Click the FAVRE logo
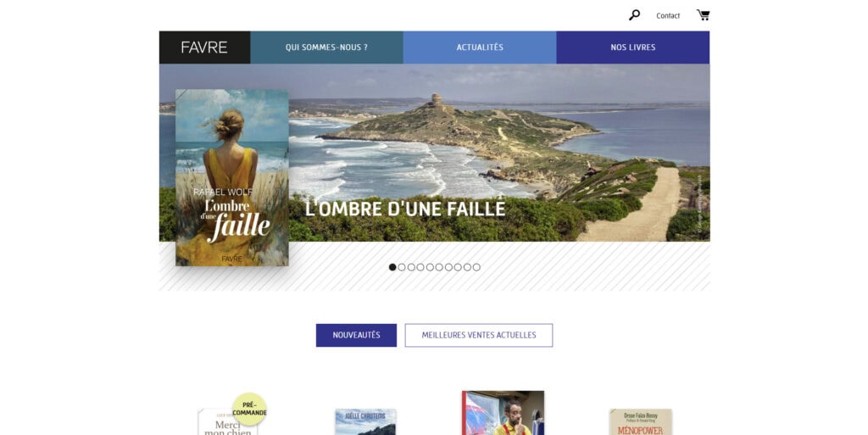This screenshot has height=435, width=868. [204, 47]
